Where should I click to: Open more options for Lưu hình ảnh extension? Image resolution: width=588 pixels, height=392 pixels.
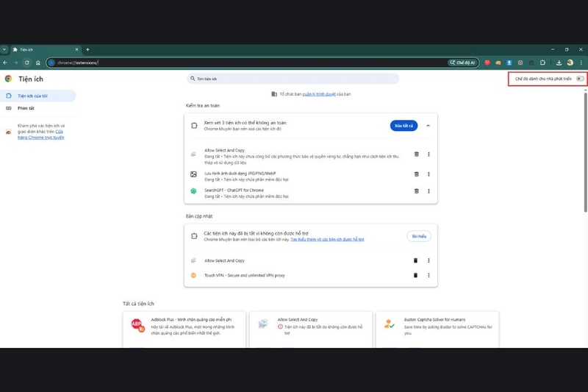click(x=429, y=174)
